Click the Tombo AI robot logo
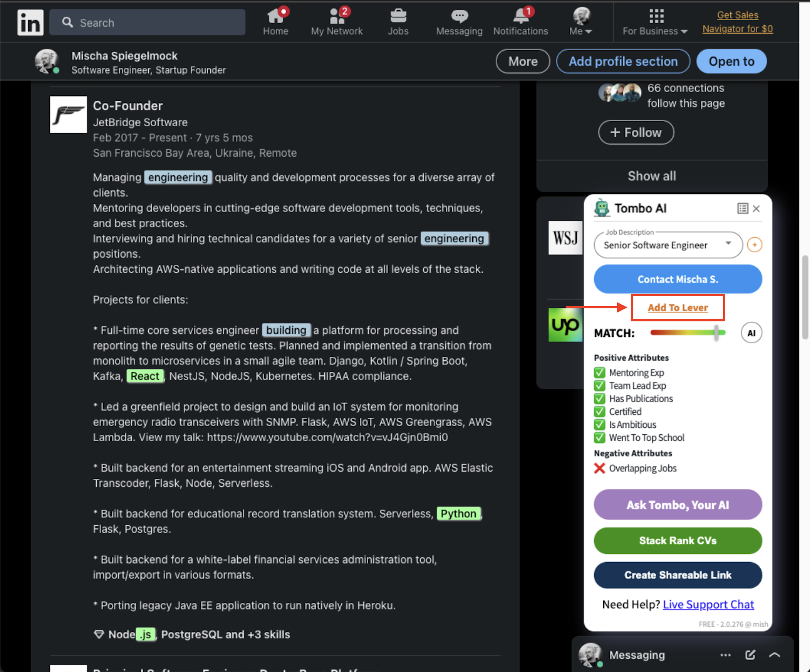Viewport: 810px width, 672px height. coord(602,208)
